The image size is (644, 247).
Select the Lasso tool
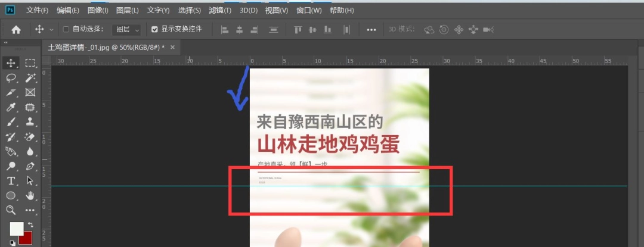pyautogui.click(x=11, y=77)
